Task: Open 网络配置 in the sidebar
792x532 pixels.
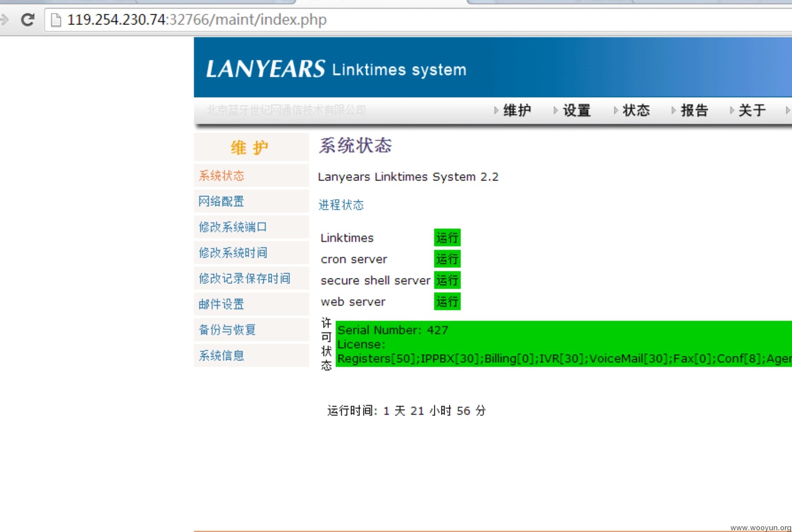Action: (x=251, y=201)
